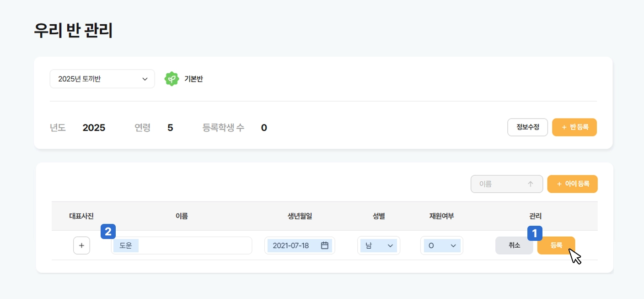Click the blue number 1 badge

pos(535,233)
